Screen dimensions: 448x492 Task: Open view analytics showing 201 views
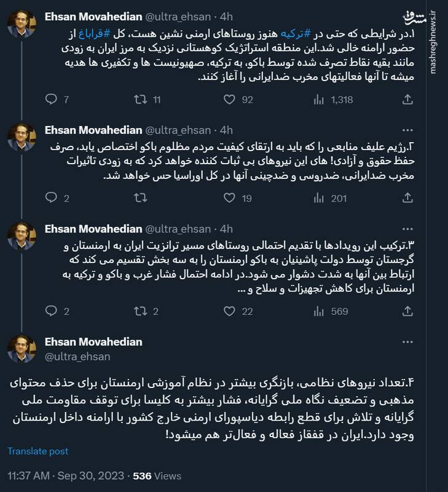coord(318,196)
